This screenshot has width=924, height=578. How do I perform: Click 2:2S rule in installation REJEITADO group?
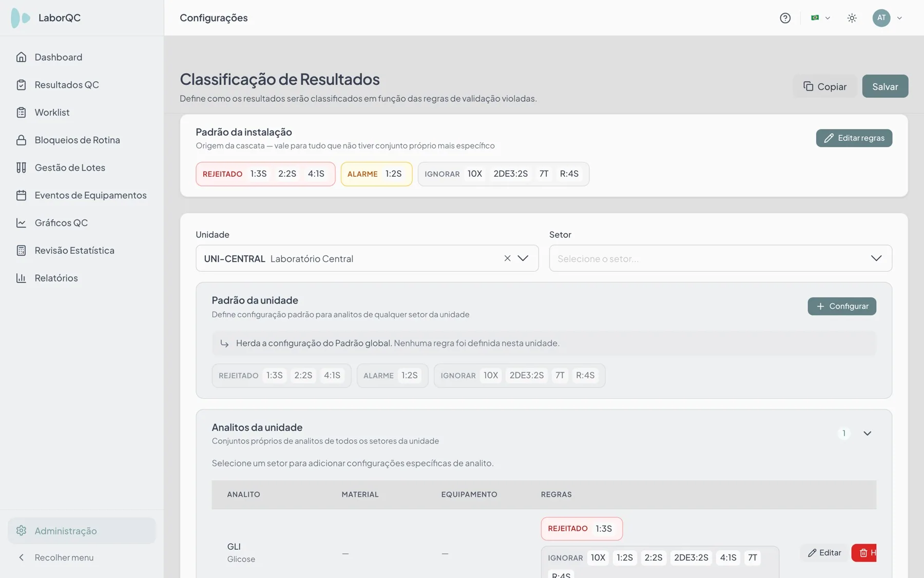[x=287, y=174]
